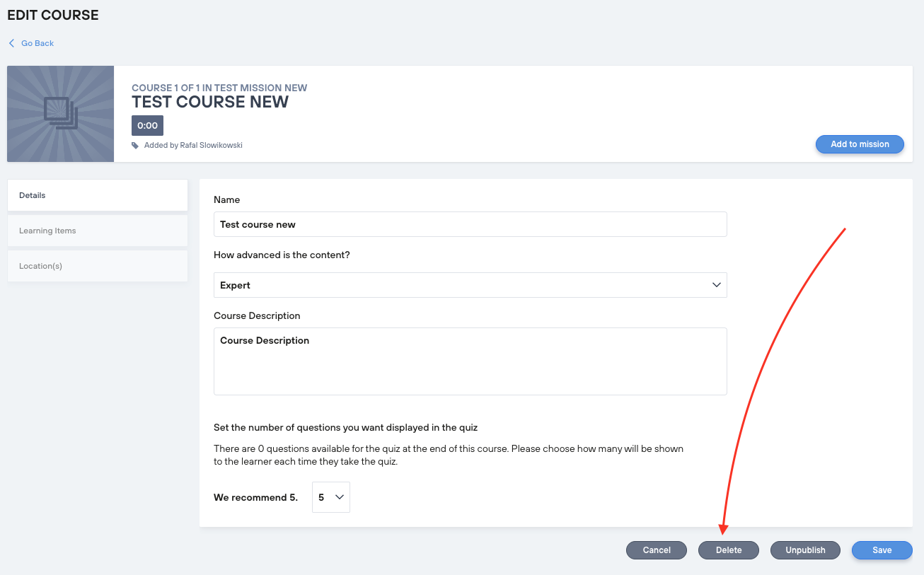The image size is (924, 575).
Task: Hit the Unpublish button
Action: pos(805,550)
